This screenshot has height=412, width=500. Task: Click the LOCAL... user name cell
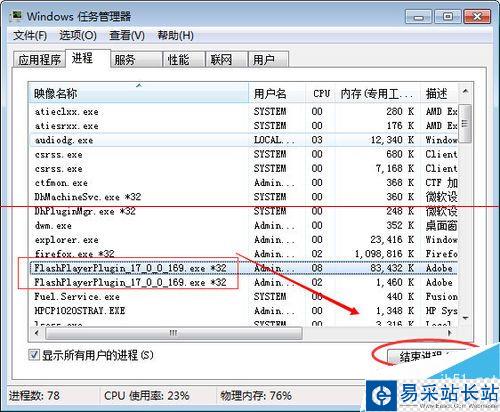[274, 140]
